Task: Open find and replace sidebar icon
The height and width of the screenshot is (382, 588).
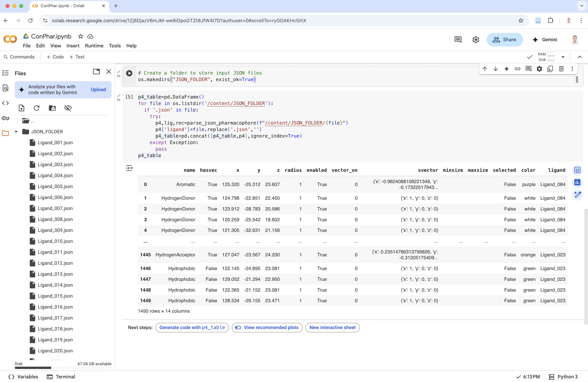Action: click(x=6, y=88)
